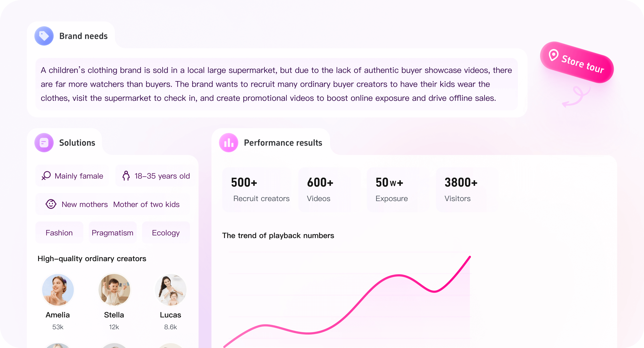Click the Mother of two kids label

(146, 204)
